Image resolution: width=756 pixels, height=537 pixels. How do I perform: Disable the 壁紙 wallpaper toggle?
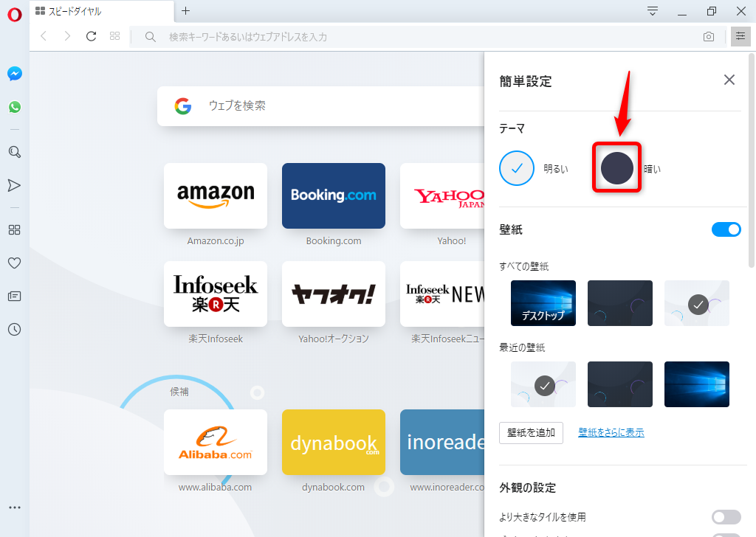click(726, 229)
